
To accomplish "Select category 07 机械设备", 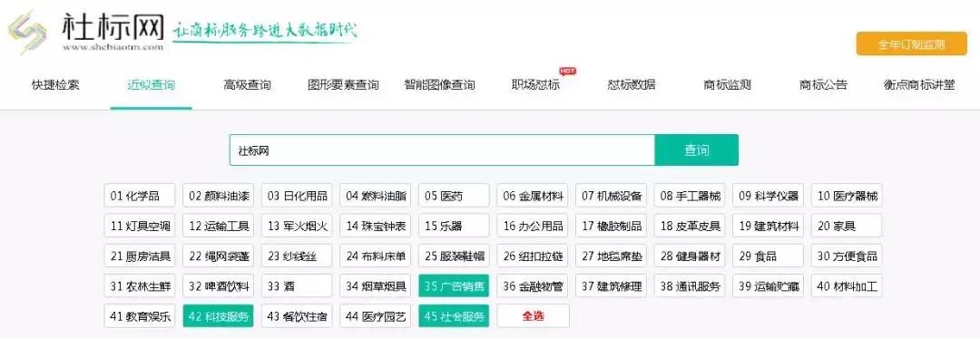I will [612, 196].
